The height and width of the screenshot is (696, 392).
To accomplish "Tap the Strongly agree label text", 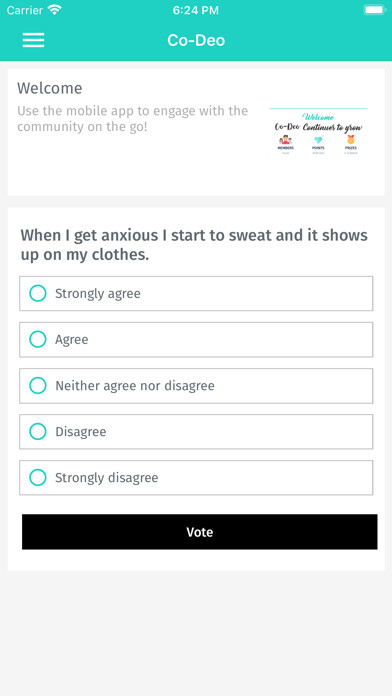I will click(x=98, y=294).
